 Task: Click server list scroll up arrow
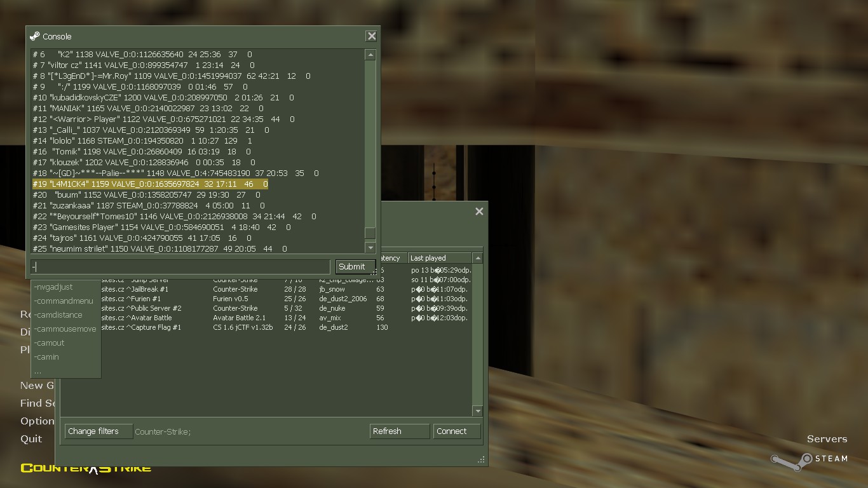point(477,258)
